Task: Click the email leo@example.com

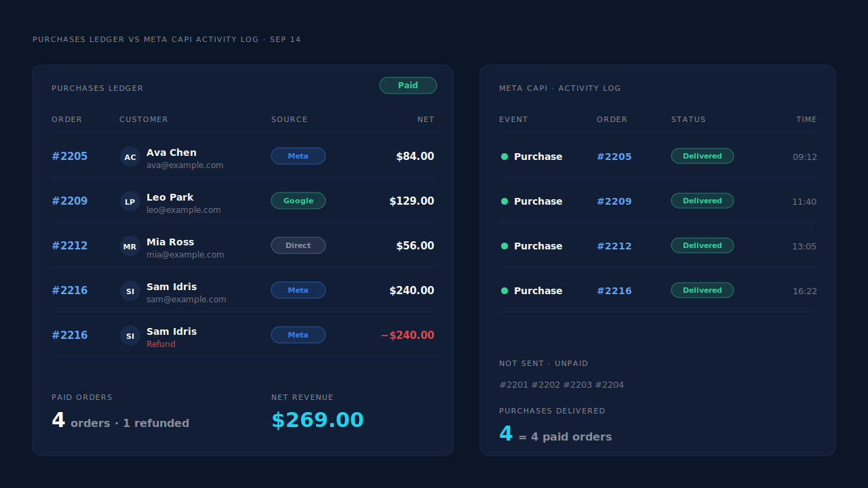Action: click(184, 210)
